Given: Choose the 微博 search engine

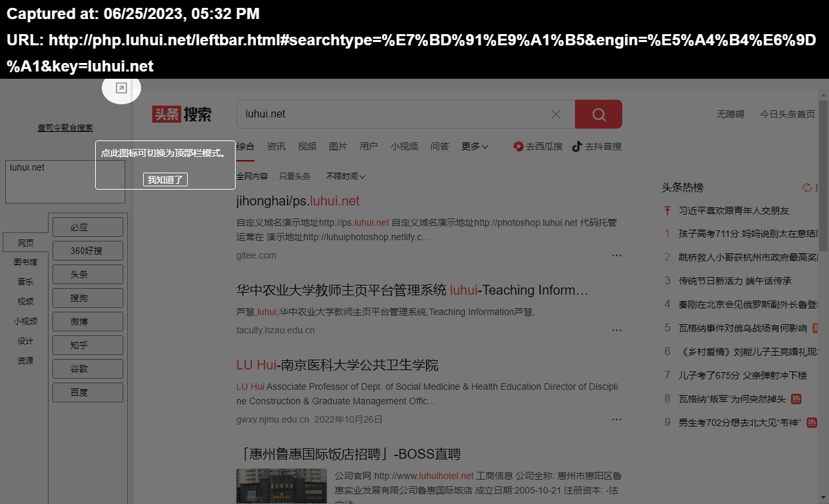Looking at the screenshot, I should (x=88, y=322).
